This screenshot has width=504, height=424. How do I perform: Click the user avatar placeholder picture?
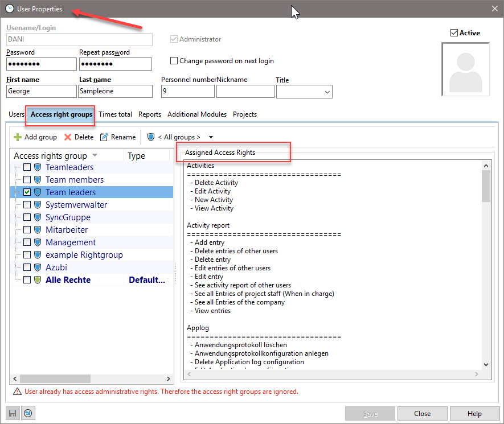tap(466, 69)
